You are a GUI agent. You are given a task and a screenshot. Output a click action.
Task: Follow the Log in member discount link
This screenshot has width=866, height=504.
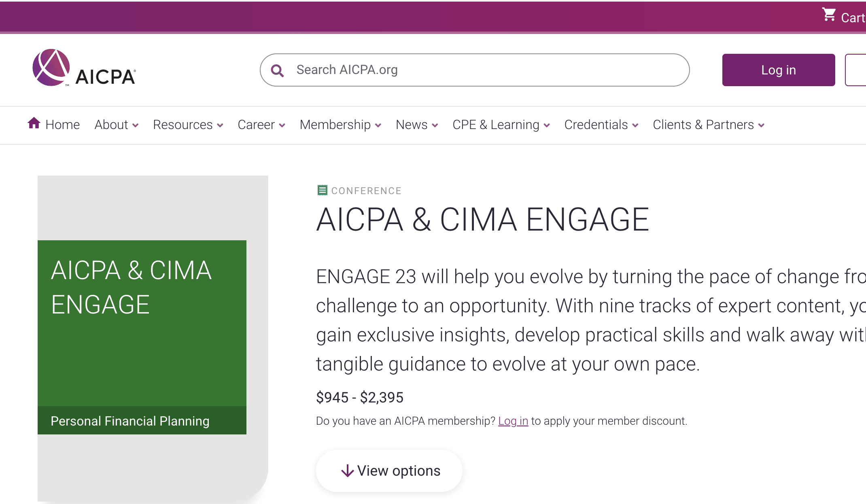(x=513, y=421)
